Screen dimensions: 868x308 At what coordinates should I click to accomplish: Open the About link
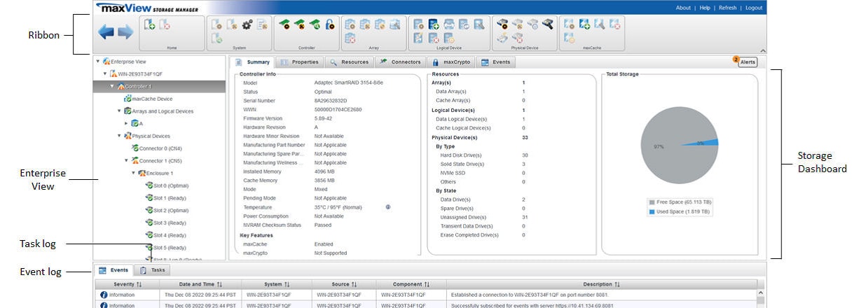683,8
